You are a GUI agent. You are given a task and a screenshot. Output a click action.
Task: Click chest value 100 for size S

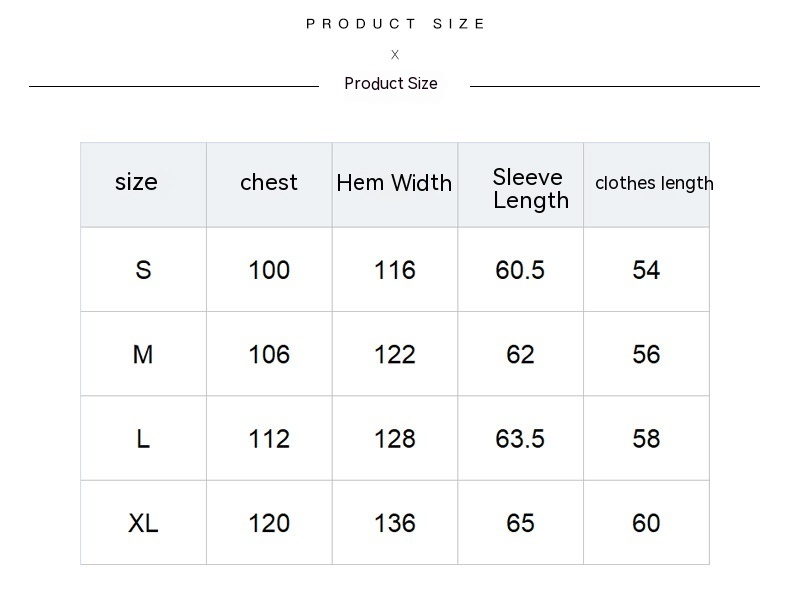coord(269,270)
